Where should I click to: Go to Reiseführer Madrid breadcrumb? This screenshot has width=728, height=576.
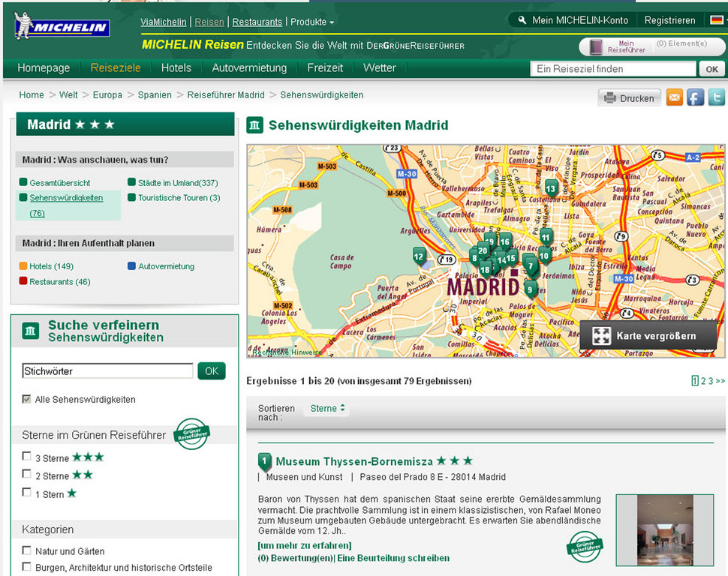(226, 94)
